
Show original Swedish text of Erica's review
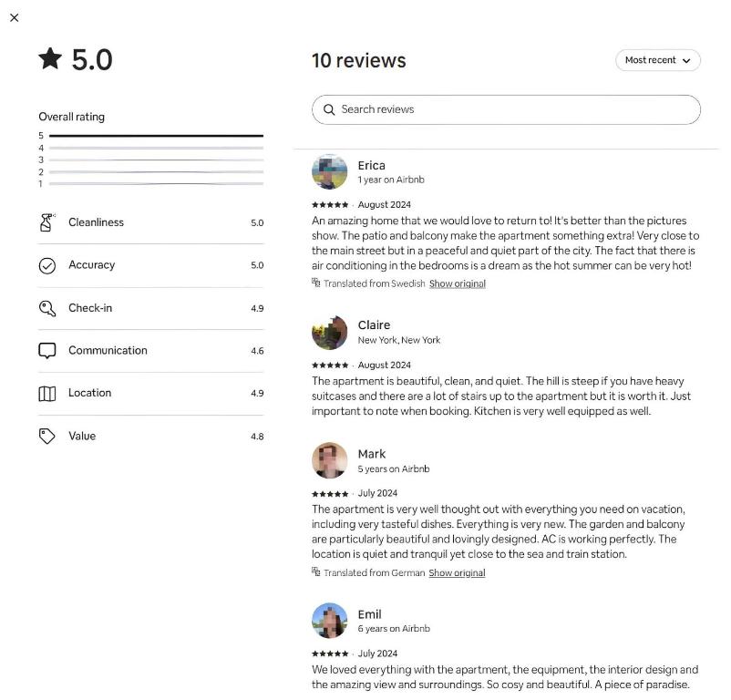click(457, 283)
